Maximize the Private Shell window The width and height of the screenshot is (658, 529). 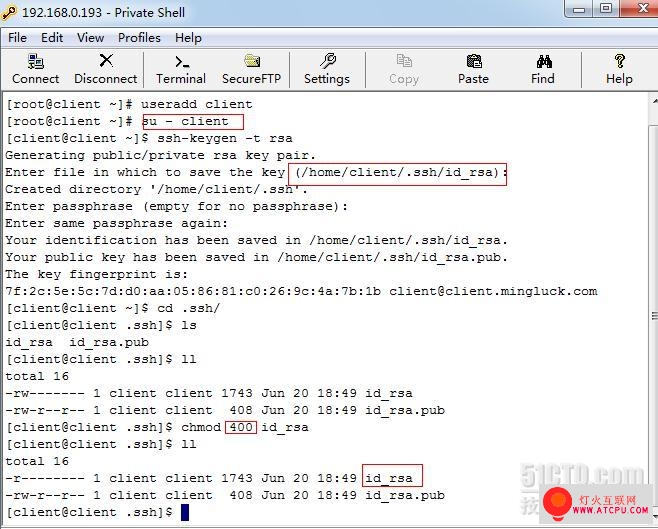[606, 9]
